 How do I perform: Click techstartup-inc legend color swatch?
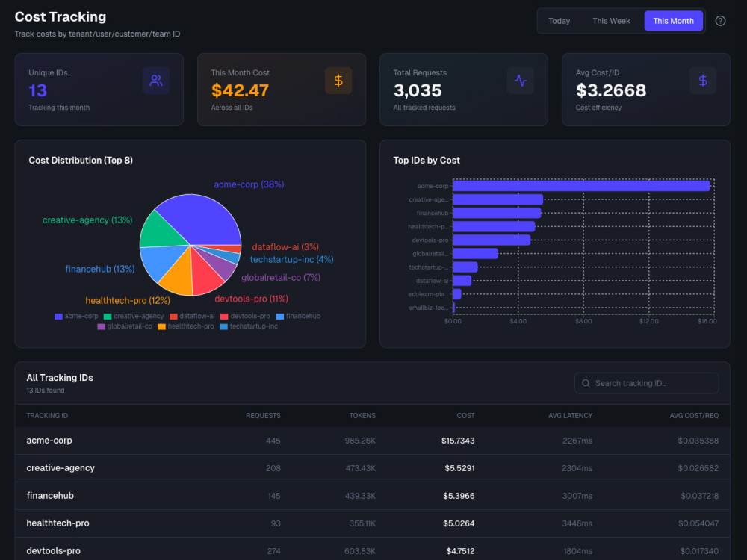(223, 327)
